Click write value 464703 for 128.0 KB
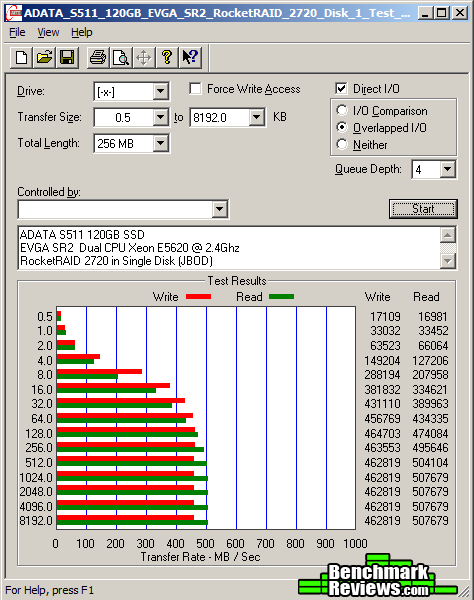 pos(382,434)
